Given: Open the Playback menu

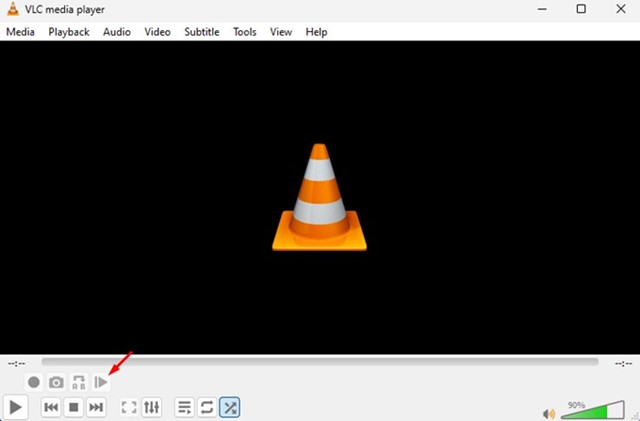Looking at the screenshot, I should (x=69, y=32).
